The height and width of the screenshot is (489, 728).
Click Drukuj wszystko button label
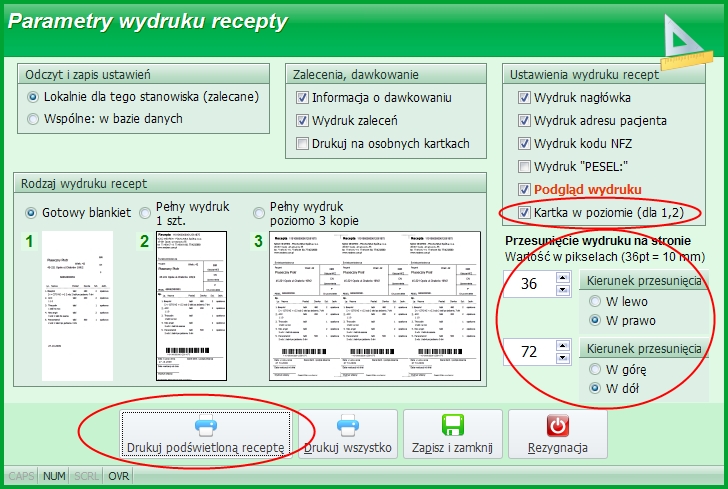348,448
